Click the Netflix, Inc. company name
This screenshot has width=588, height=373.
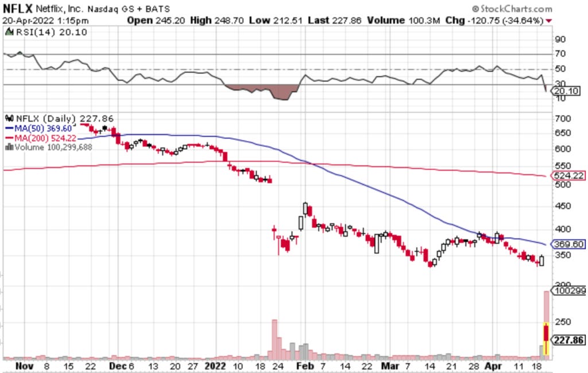point(59,8)
